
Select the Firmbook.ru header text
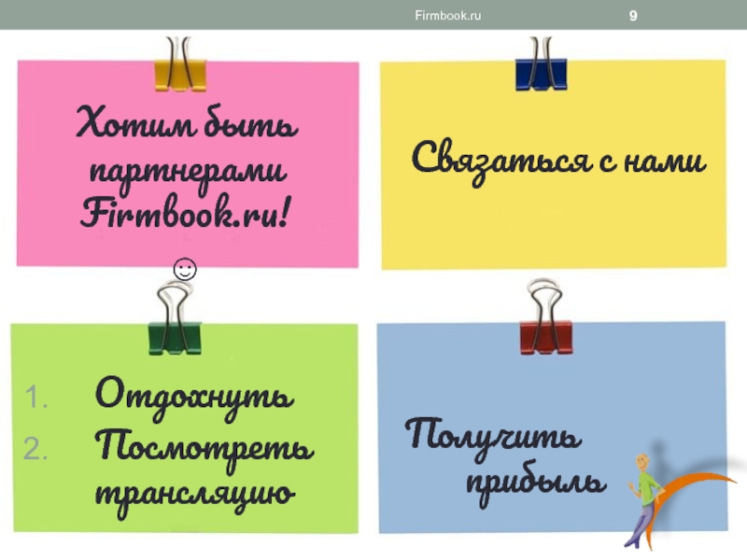pos(448,15)
